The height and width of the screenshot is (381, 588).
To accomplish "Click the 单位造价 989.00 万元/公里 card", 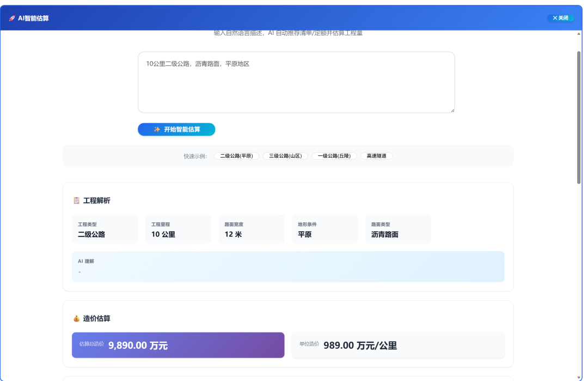I will tap(398, 345).
